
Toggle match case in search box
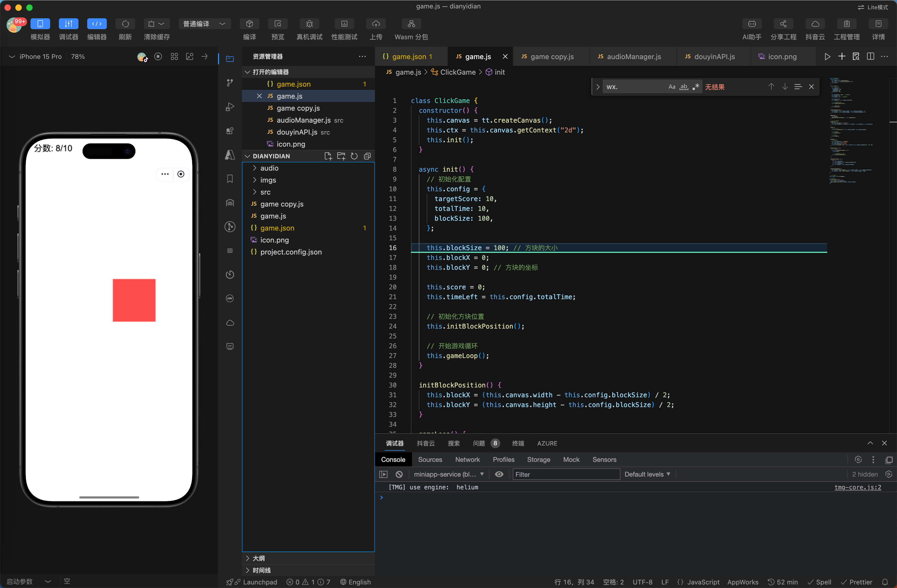pyautogui.click(x=672, y=87)
